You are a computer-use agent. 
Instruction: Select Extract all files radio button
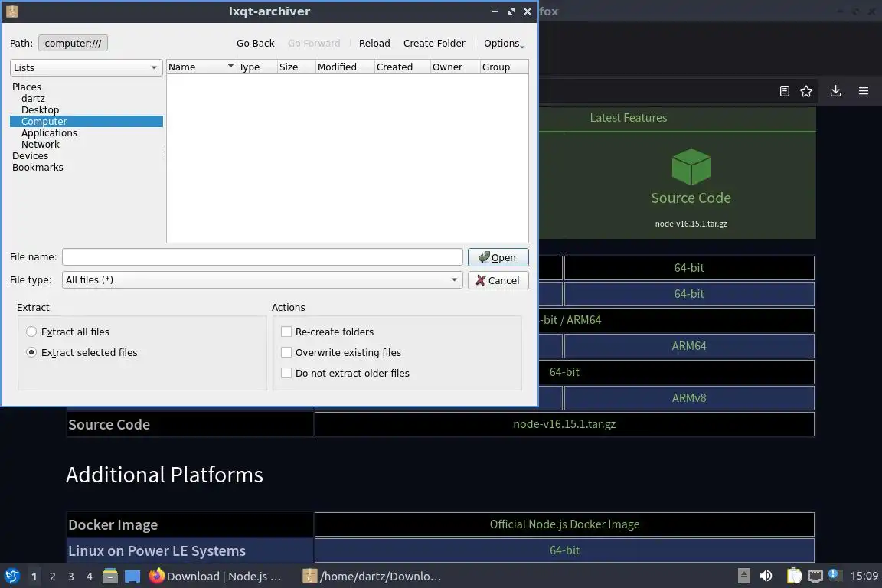[31, 332]
